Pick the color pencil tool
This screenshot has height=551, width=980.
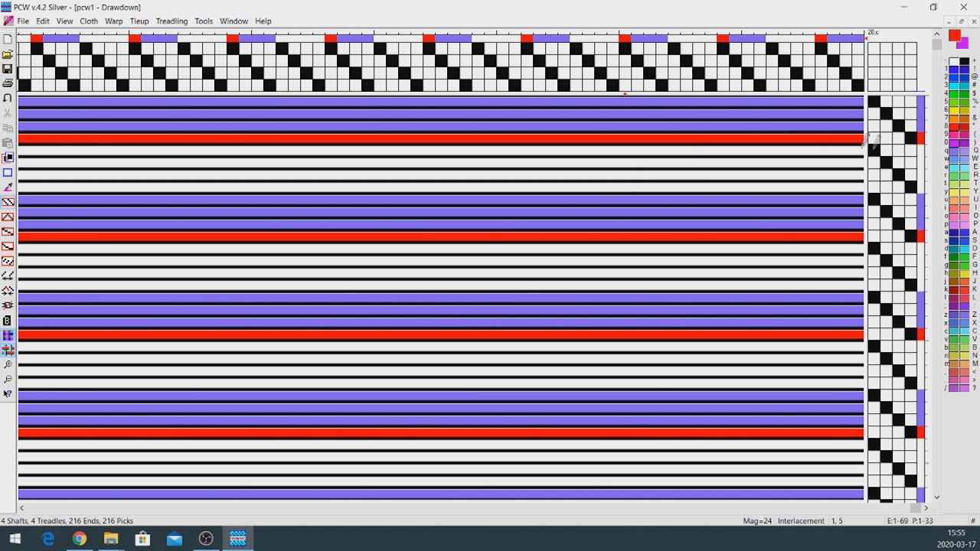click(8, 187)
